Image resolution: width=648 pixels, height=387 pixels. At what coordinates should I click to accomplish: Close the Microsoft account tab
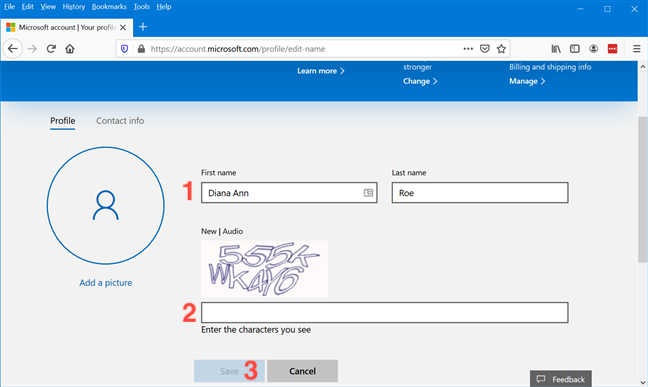point(123,28)
